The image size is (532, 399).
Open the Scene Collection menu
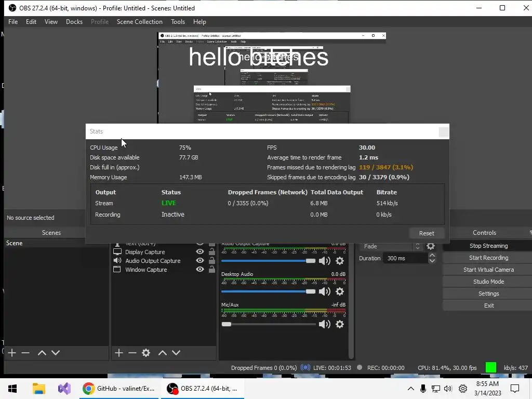[x=139, y=22]
